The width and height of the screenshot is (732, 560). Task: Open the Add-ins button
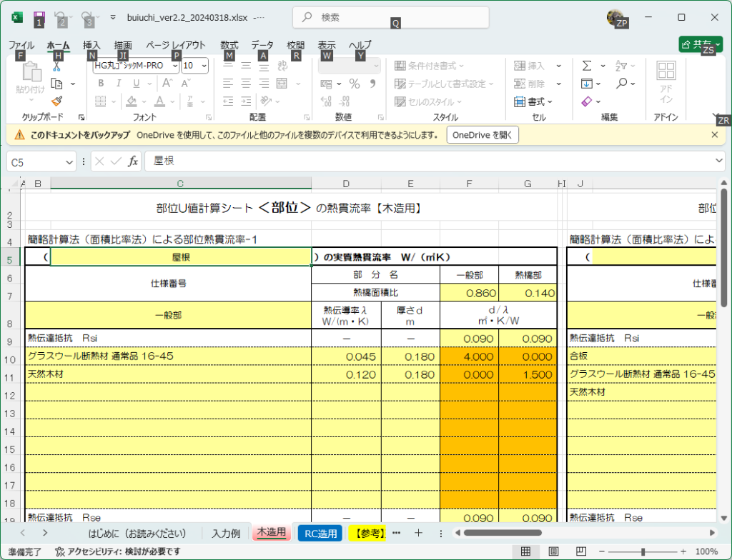pos(666,81)
